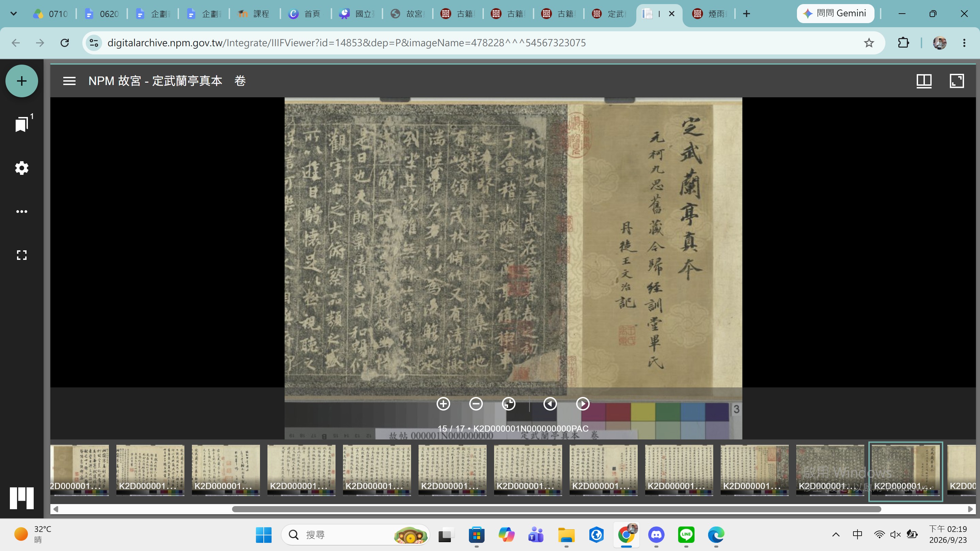Open the window hamburger sidebar menu

(69, 81)
